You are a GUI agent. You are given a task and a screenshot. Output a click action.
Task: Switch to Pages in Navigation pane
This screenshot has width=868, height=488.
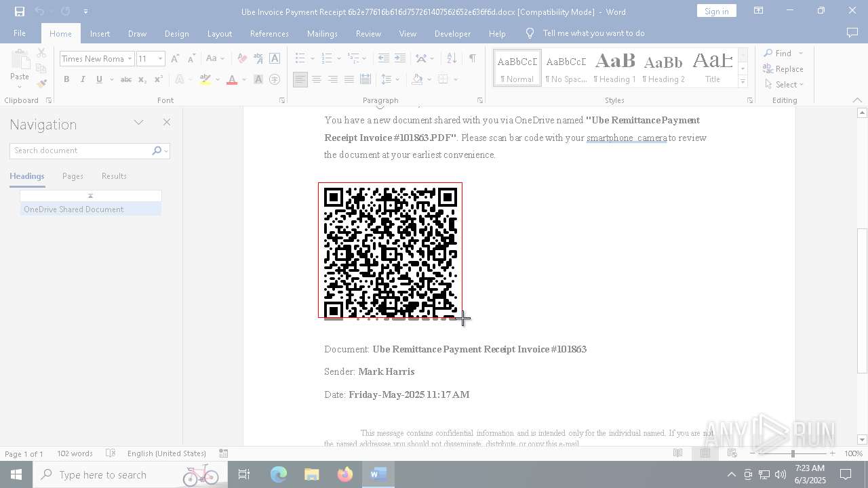(x=73, y=176)
